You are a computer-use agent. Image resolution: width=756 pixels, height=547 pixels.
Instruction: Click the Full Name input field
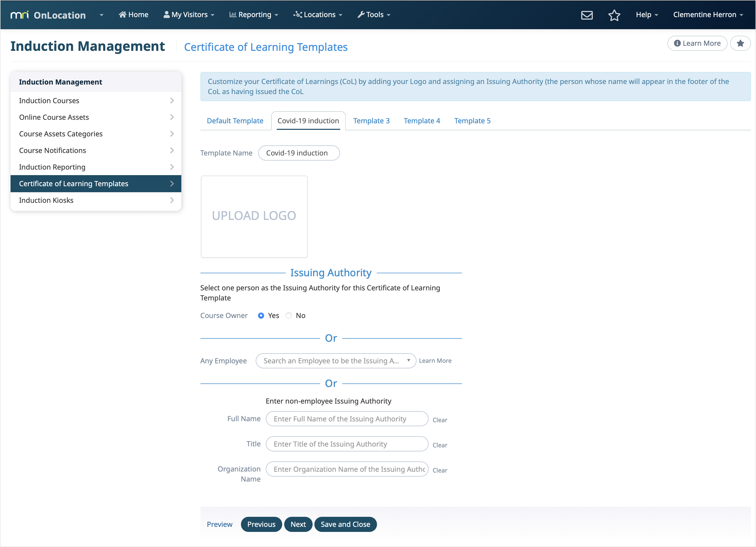tap(347, 419)
